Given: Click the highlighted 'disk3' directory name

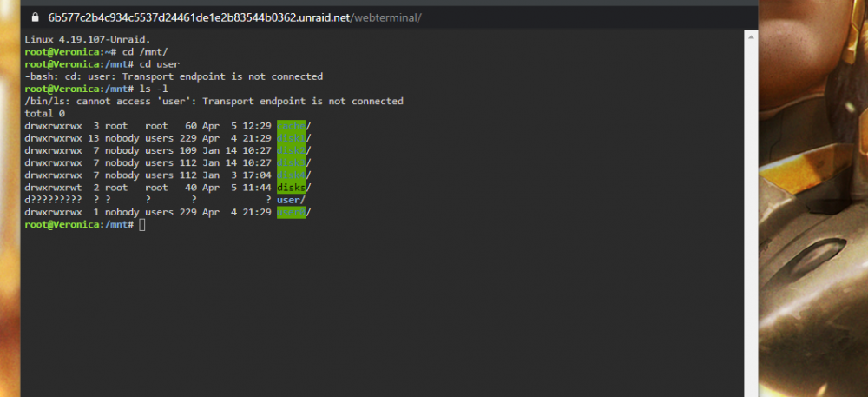Looking at the screenshot, I should tap(291, 162).
